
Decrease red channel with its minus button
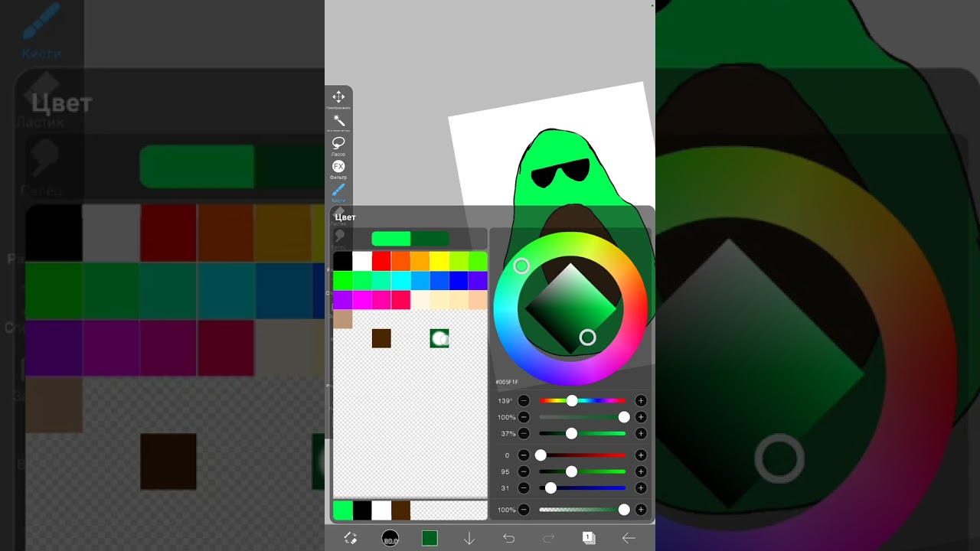(x=524, y=455)
